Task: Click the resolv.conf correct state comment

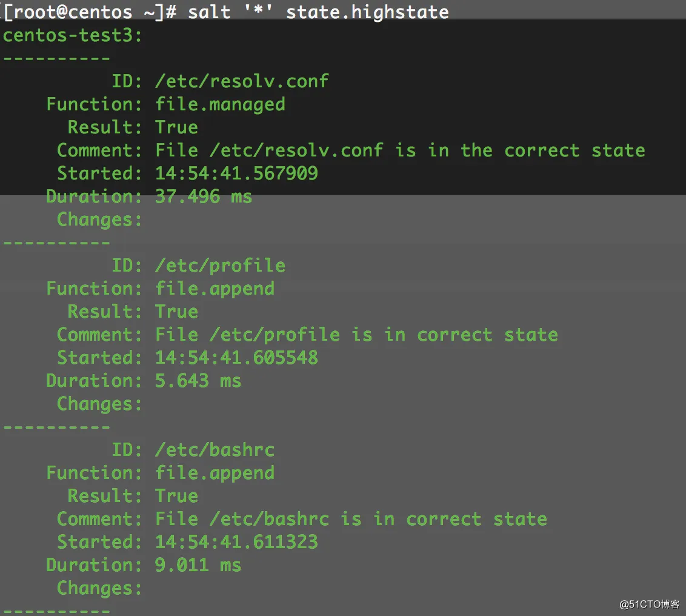Action: [400, 150]
